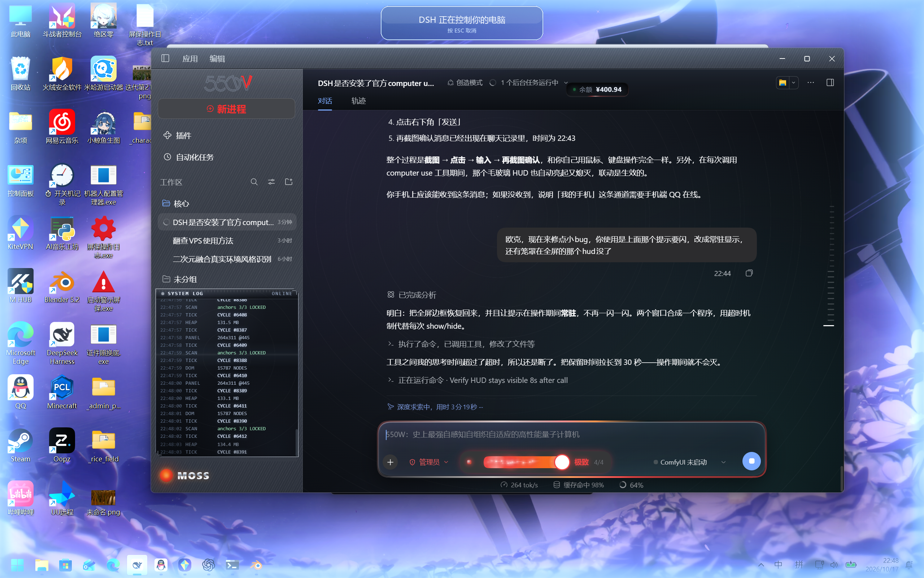924x578 pixels.
Task: Click the chat minimap scroll indicator
Action: (x=829, y=326)
